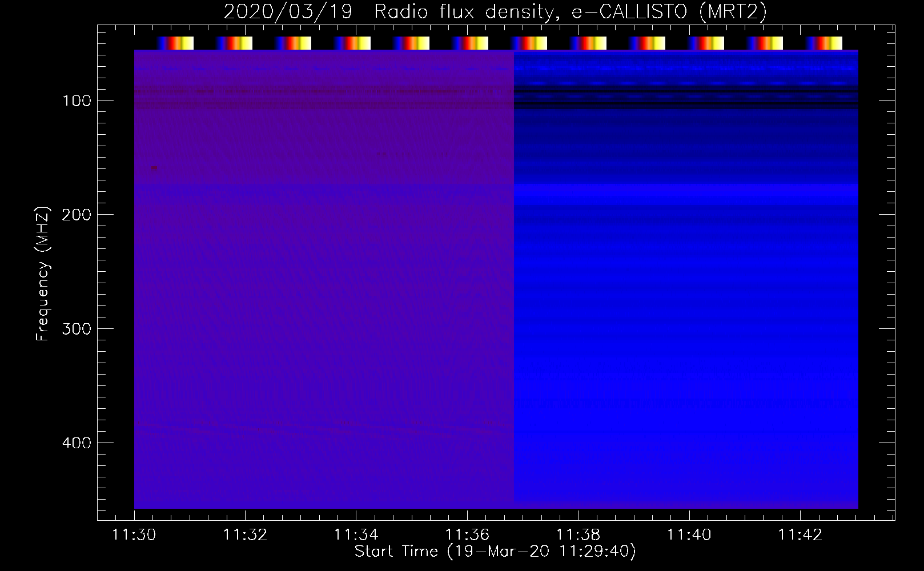Click the 400 MHz frequency tick label
The image size is (924, 571).
tap(77, 443)
